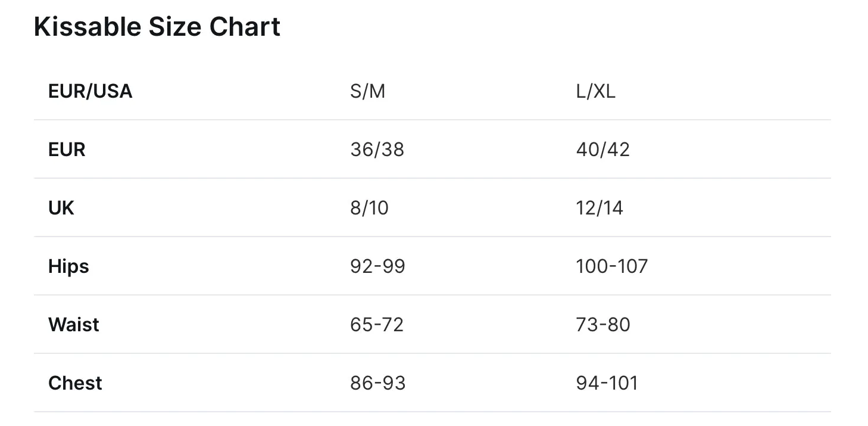Select the Waist row label
This screenshot has width=868, height=426.
(74, 325)
